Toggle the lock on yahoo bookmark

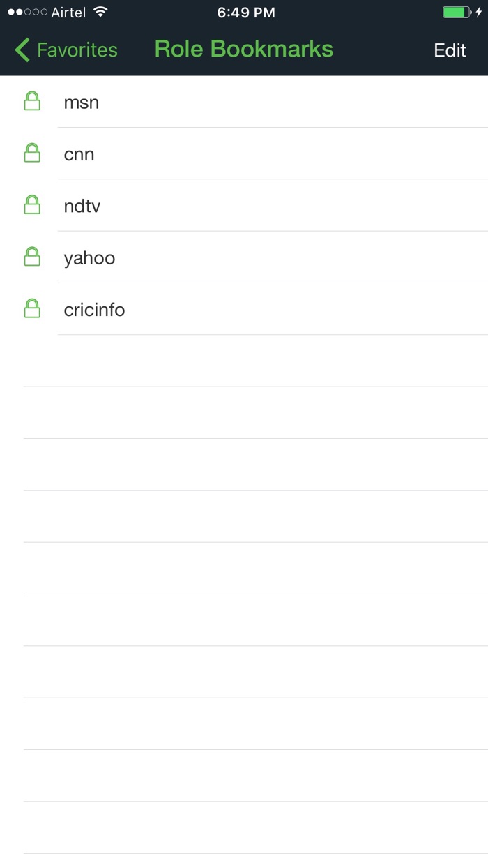[x=32, y=257]
